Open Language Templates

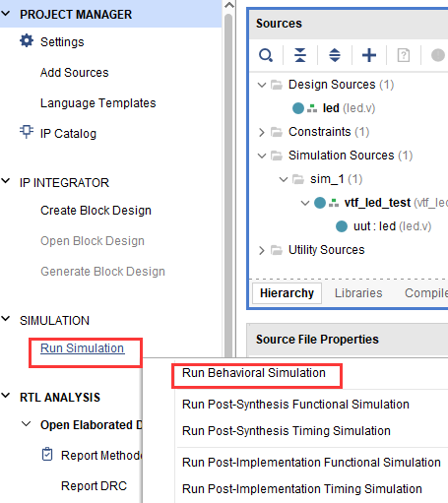click(98, 103)
